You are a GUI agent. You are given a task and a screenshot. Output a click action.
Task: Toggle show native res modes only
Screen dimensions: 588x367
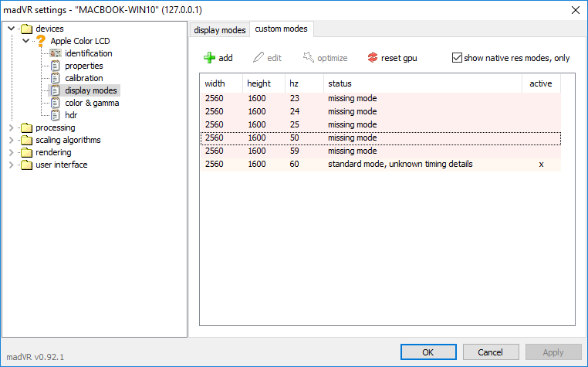tap(457, 58)
